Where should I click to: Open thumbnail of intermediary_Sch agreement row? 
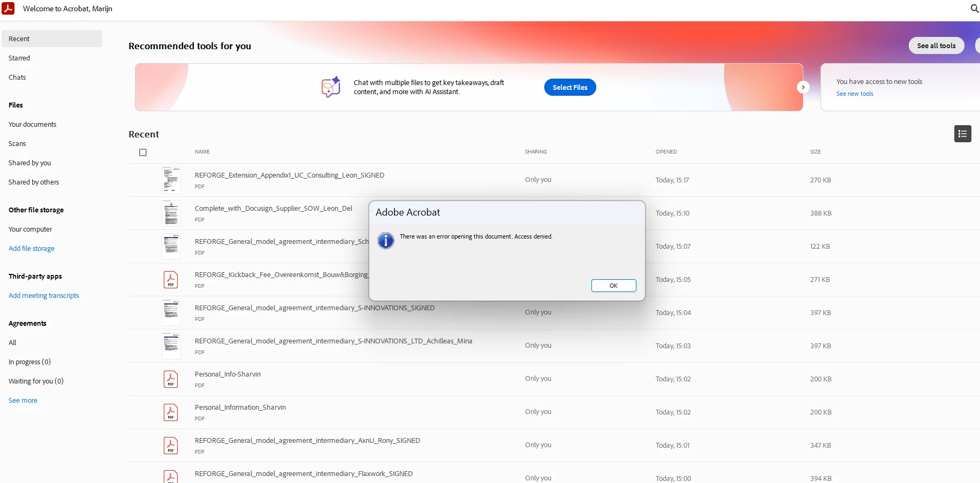171,246
